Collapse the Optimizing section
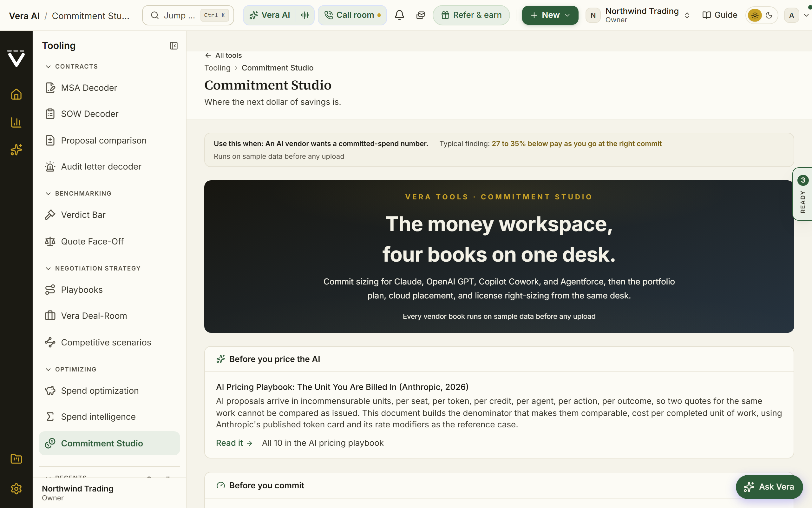812x508 pixels. [48, 369]
